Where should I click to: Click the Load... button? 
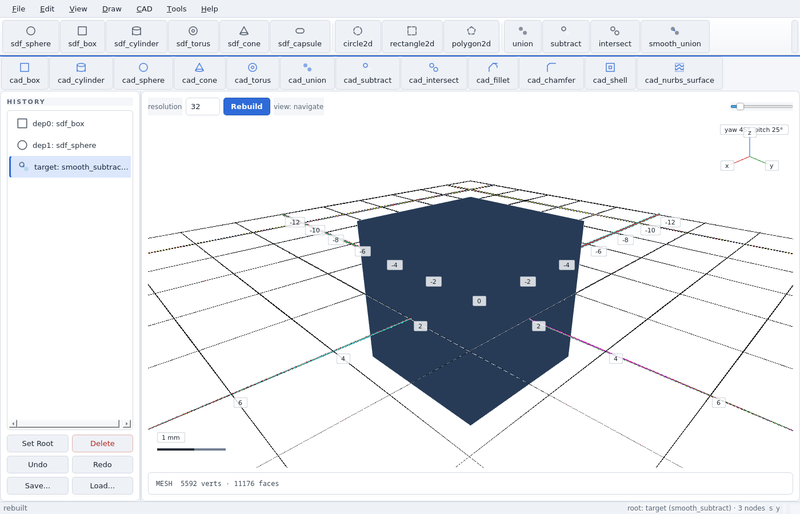tap(103, 486)
